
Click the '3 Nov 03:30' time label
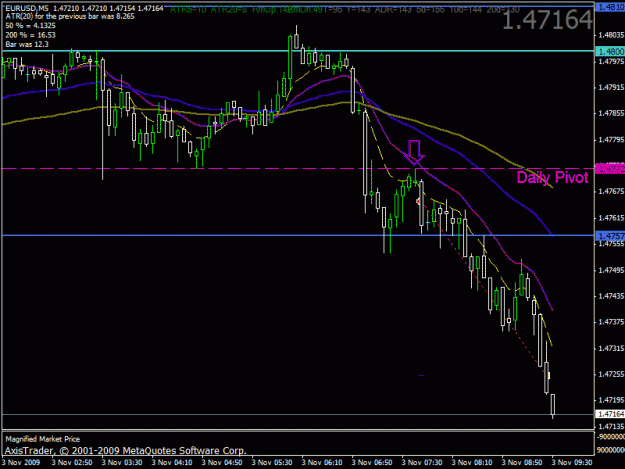[x=122, y=463]
